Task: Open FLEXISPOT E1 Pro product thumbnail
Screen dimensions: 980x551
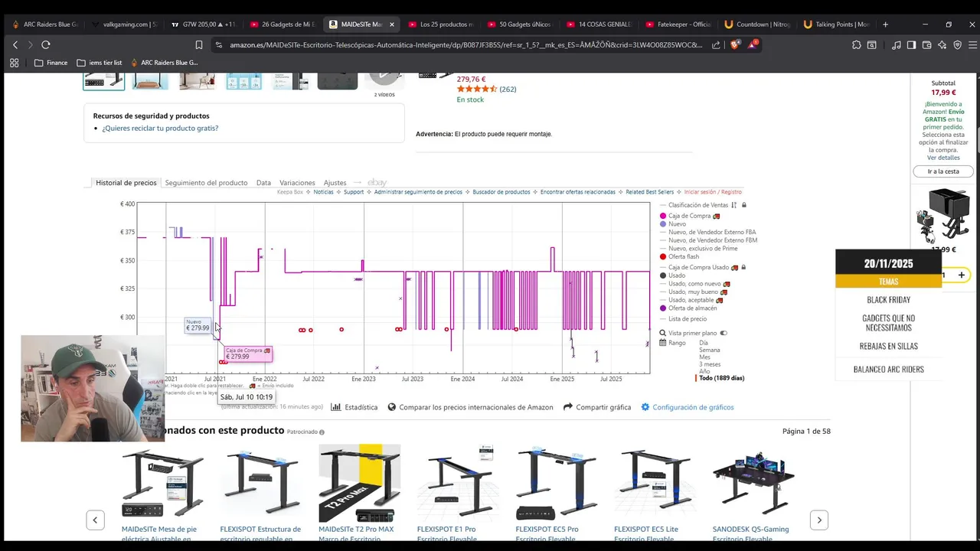Action: click(x=457, y=484)
